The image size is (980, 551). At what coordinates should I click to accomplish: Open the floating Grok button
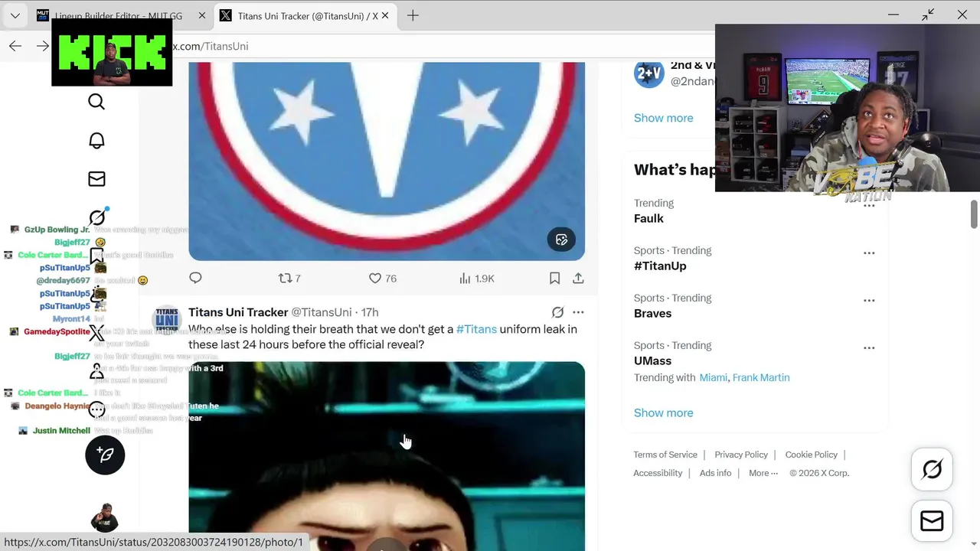point(932,469)
